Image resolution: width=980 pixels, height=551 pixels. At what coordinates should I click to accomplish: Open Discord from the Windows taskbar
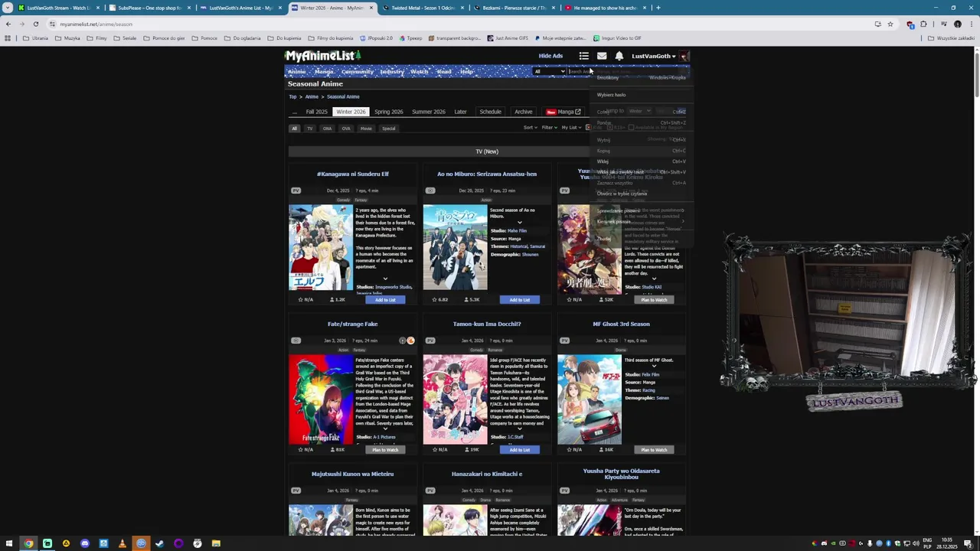click(x=84, y=543)
